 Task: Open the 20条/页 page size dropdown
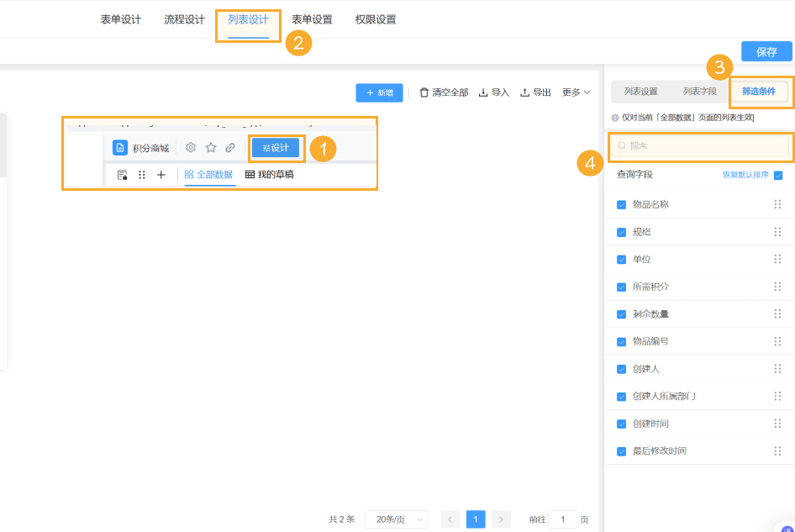coord(395,519)
